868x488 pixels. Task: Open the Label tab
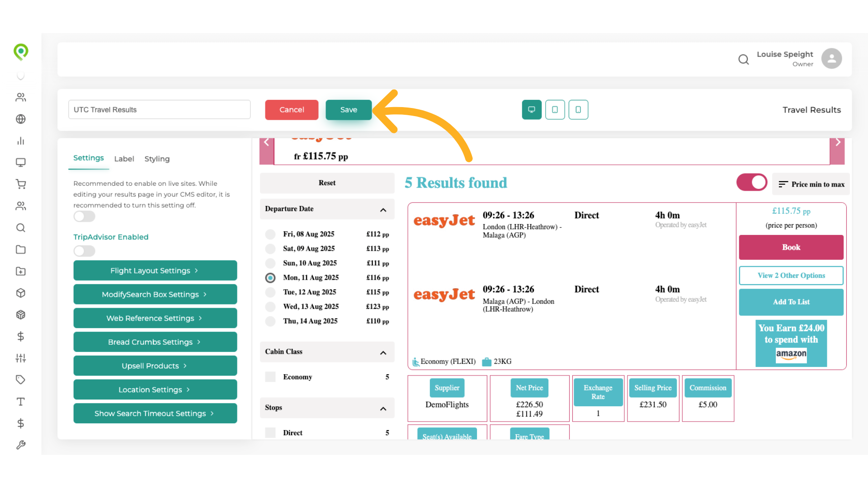point(124,159)
